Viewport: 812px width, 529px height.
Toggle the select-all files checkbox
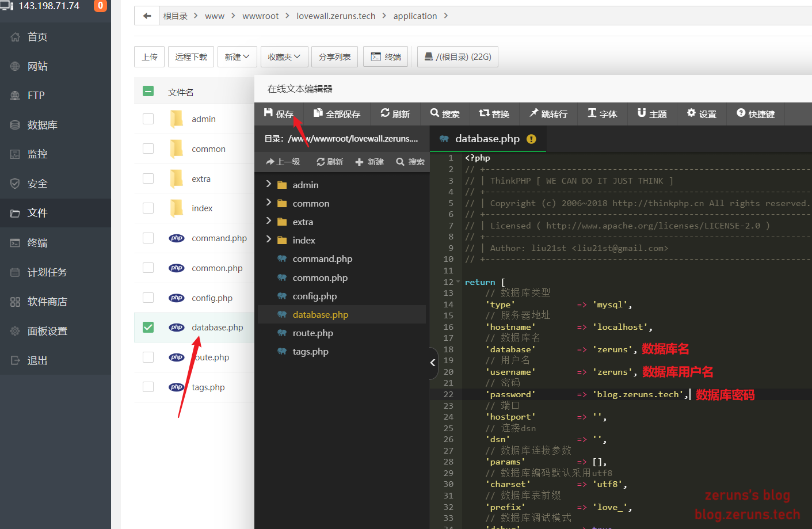148,91
